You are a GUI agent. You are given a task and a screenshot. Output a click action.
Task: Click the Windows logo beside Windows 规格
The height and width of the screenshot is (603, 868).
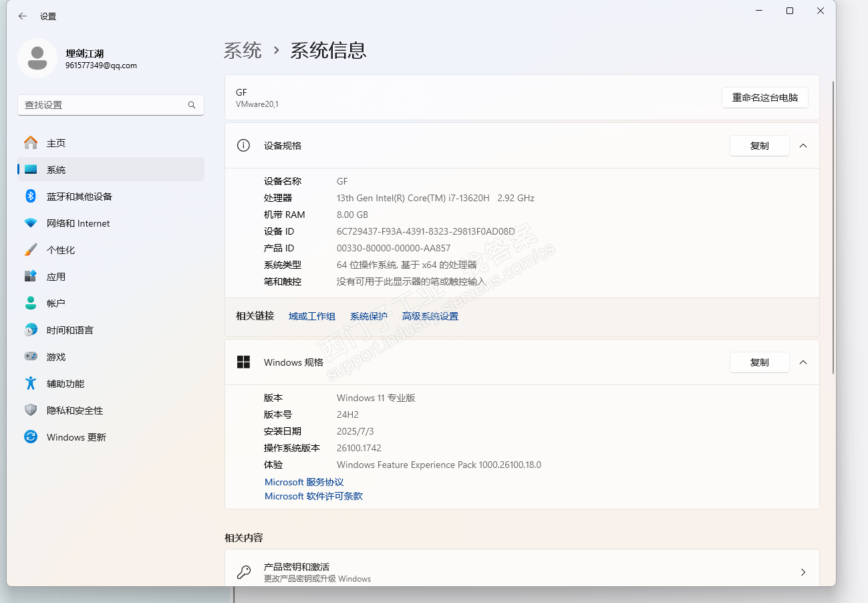coord(243,362)
